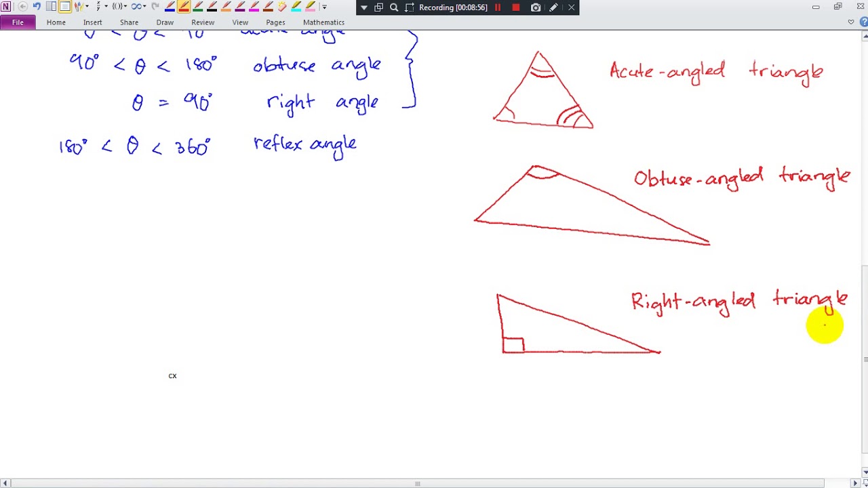Toggle the Full Page View icon
The image size is (868, 488).
point(65,7)
